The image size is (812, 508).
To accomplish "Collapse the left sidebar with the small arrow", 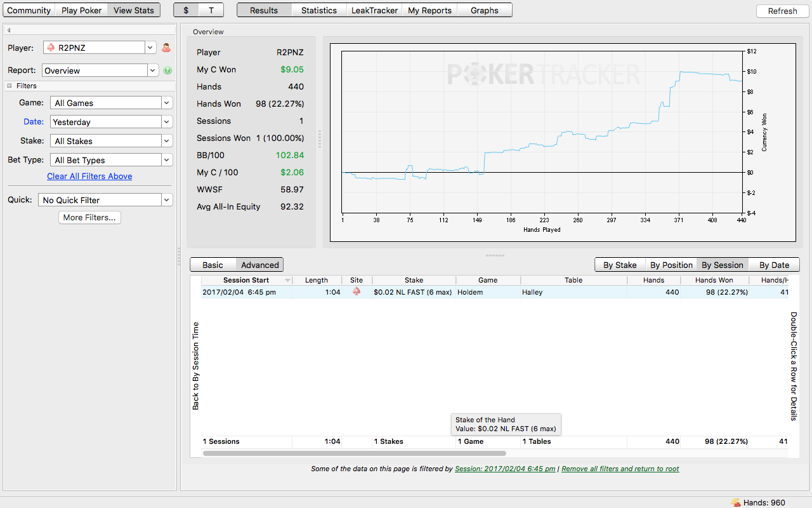I will pyautogui.click(x=9, y=30).
